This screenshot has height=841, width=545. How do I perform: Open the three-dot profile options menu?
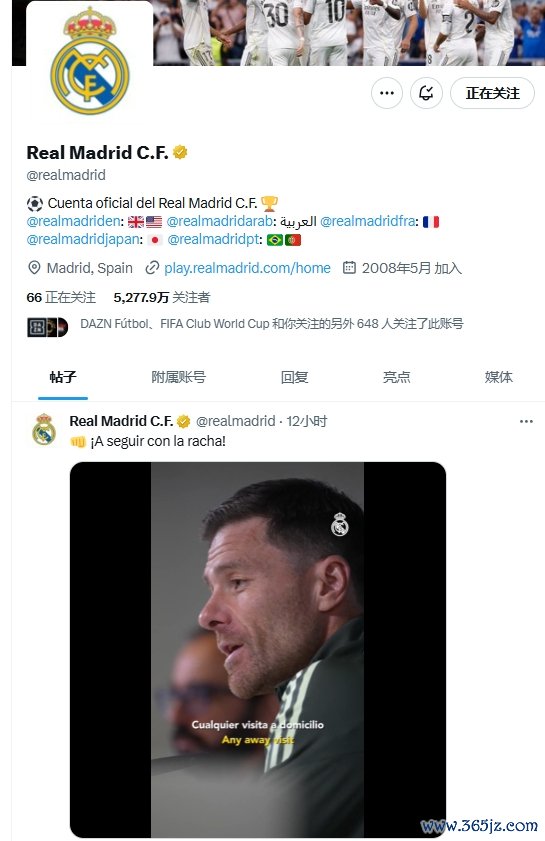click(386, 93)
